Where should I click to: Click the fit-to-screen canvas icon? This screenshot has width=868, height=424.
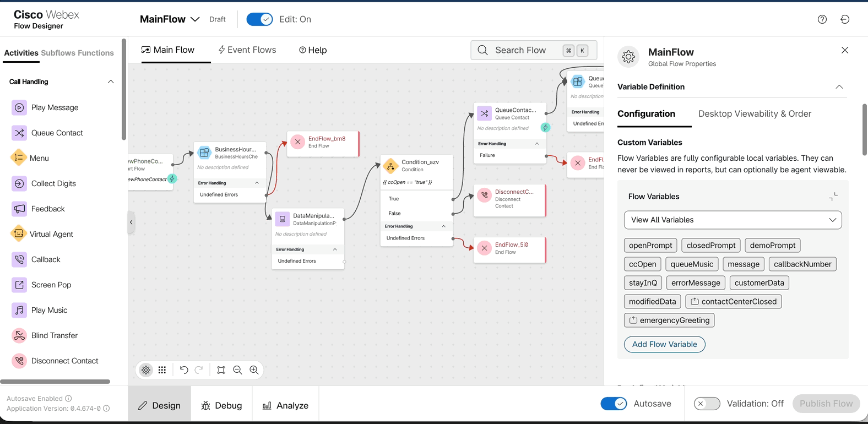[x=221, y=370]
